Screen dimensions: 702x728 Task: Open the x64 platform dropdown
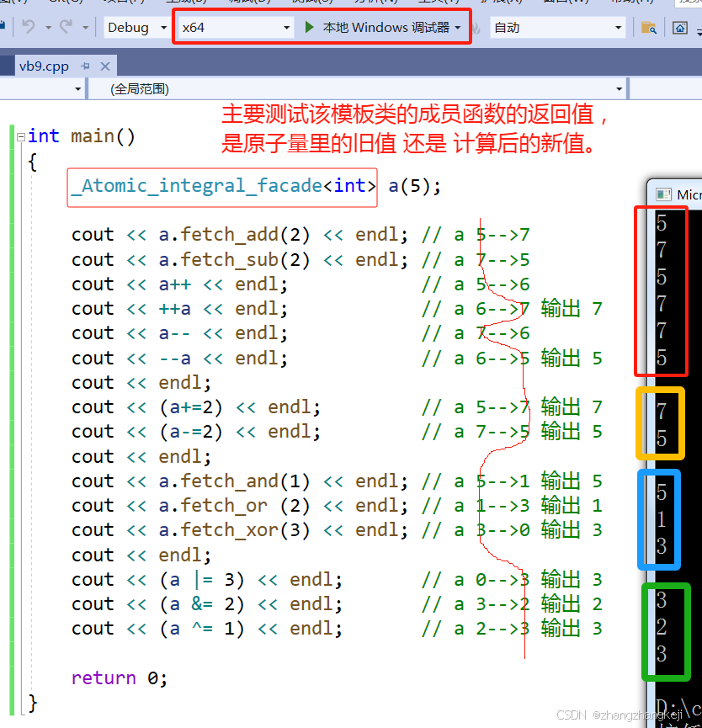point(286,27)
